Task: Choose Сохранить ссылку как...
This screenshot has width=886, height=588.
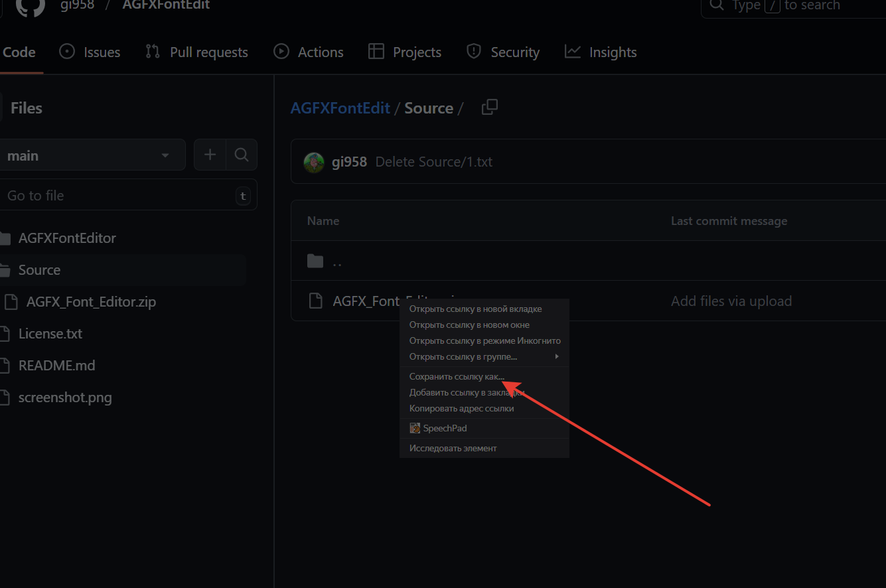Action: point(484,377)
